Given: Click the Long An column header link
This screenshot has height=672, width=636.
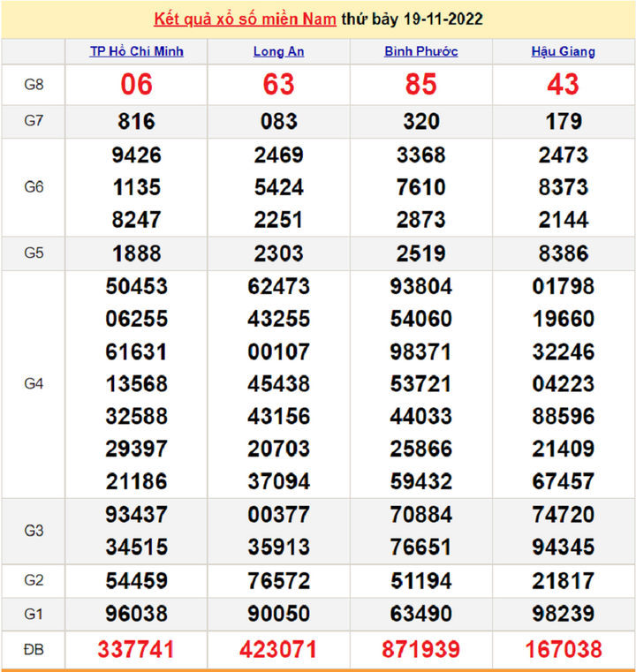Looking at the screenshot, I should 278,51.
